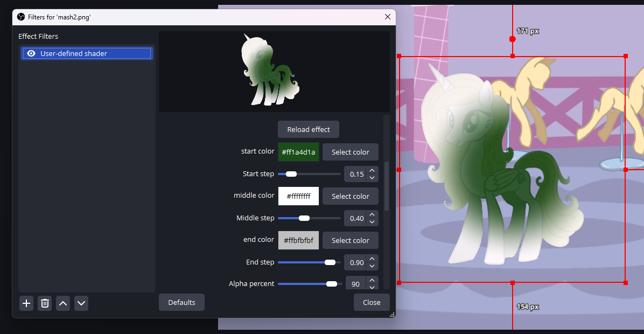Select the User-defined shader in the filter list

tap(86, 53)
